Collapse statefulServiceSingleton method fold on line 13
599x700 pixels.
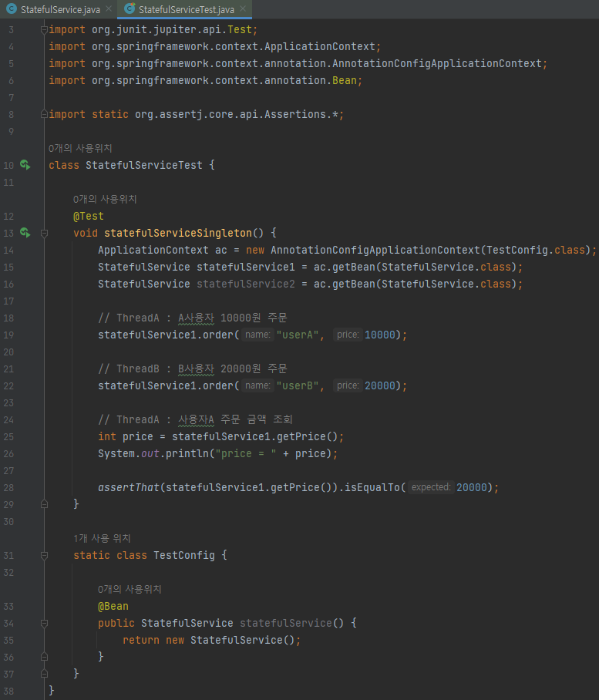[x=44, y=233]
